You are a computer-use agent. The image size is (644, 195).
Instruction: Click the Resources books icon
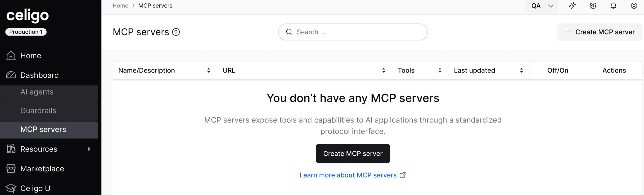point(11,149)
